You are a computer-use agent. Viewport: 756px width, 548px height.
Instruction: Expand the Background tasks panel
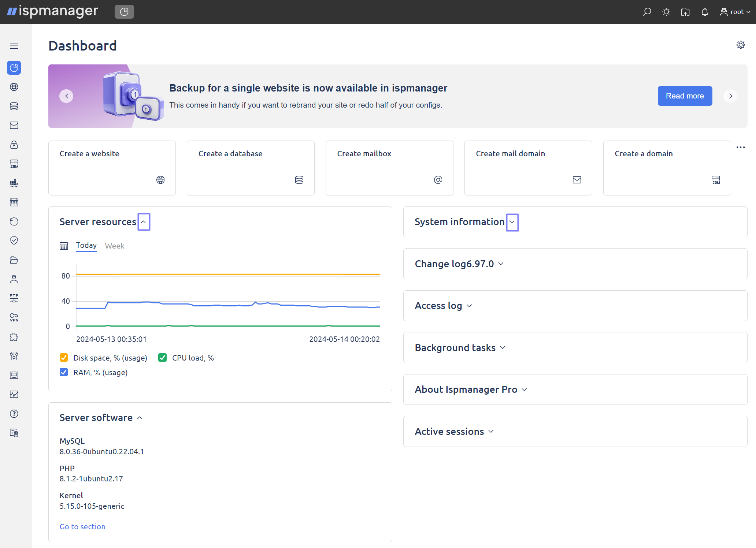(x=503, y=348)
